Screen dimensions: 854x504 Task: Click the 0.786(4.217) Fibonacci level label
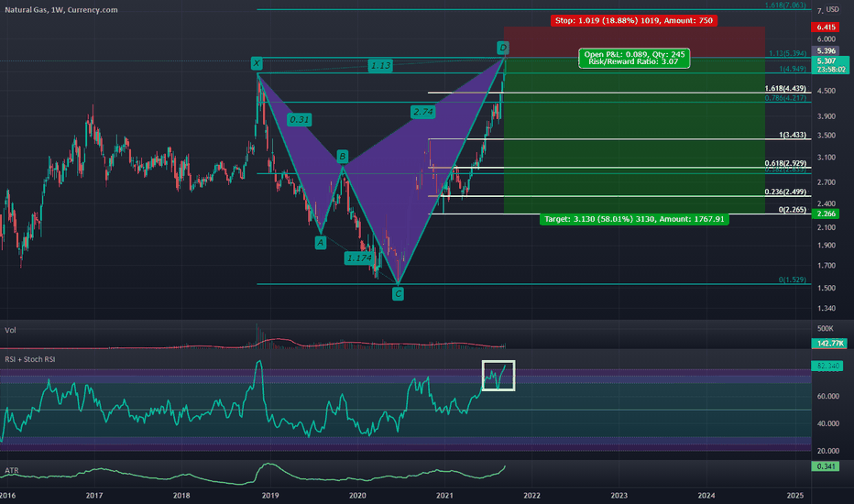[785, 98]
